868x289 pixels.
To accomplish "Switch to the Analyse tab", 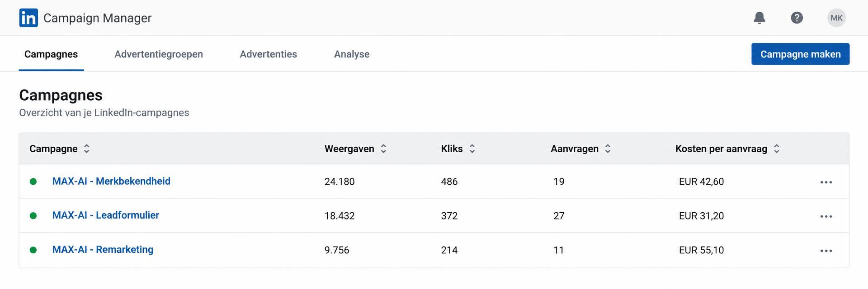I will click(x=352, y=54).
